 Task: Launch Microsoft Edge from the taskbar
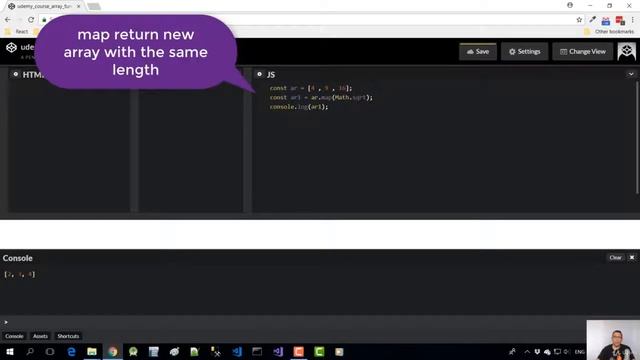click(71, 351)
